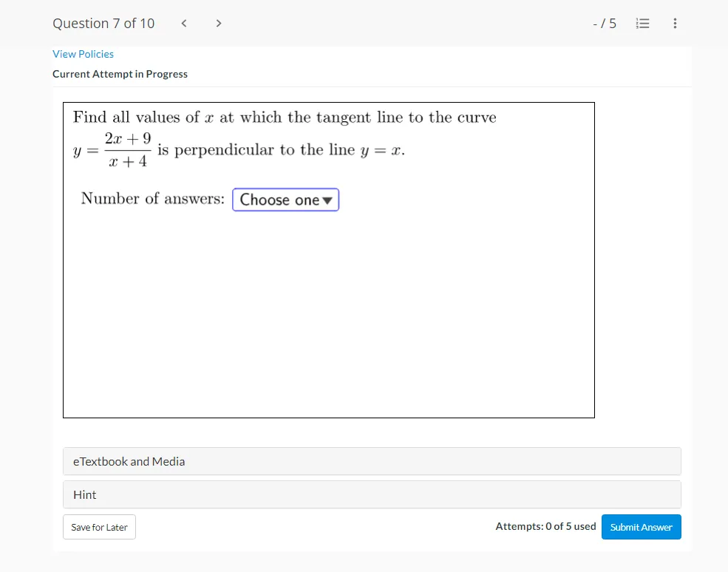728x572 pixels.
Task: Click Current Attempt in Progress label
Action: (120, 74)
